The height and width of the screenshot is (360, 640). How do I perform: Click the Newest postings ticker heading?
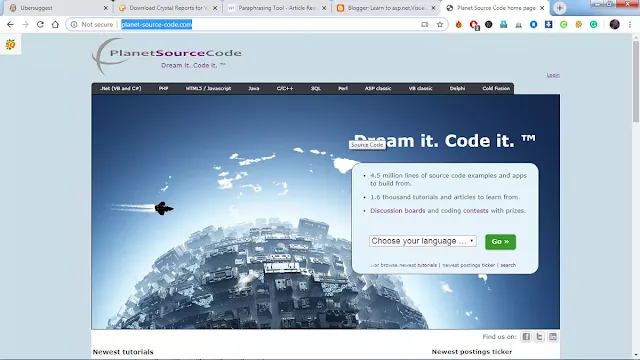pos(472,351)
